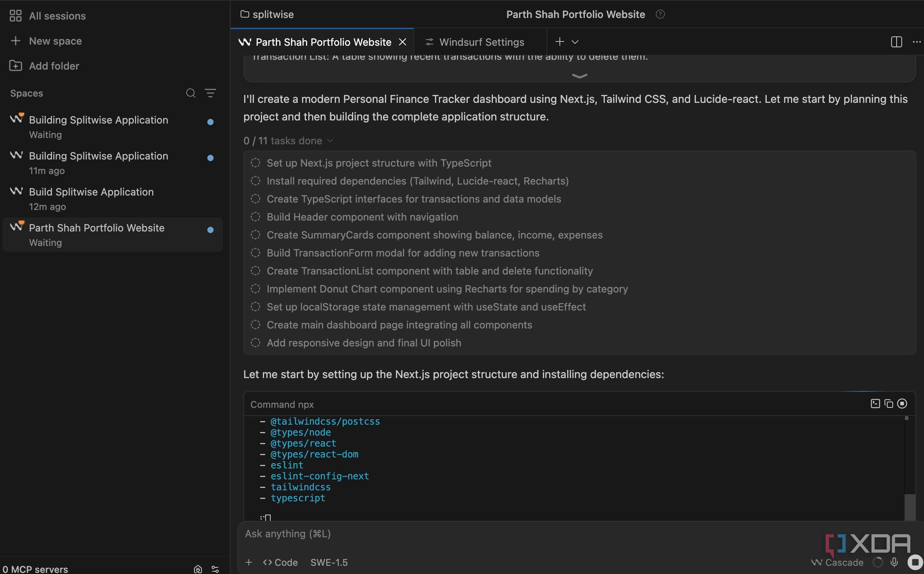Viewport: 924px width, 574px height.
Task: Open Build Splitwise Application from 12m ago
Action: click(113, 199)
